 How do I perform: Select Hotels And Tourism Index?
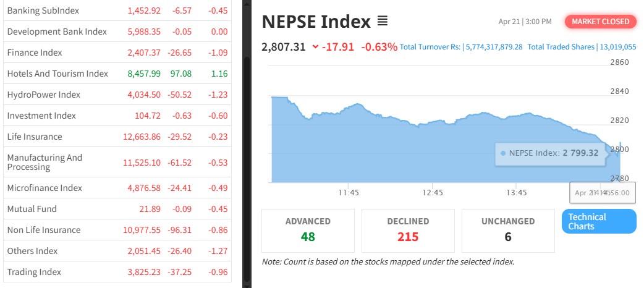[x=57, y=74]
